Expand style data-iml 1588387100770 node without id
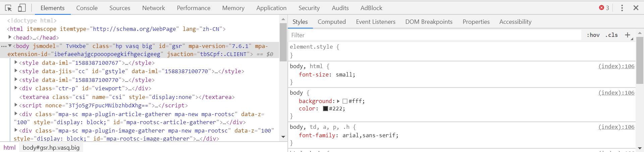The image size is (644, 152). (16, 80)
